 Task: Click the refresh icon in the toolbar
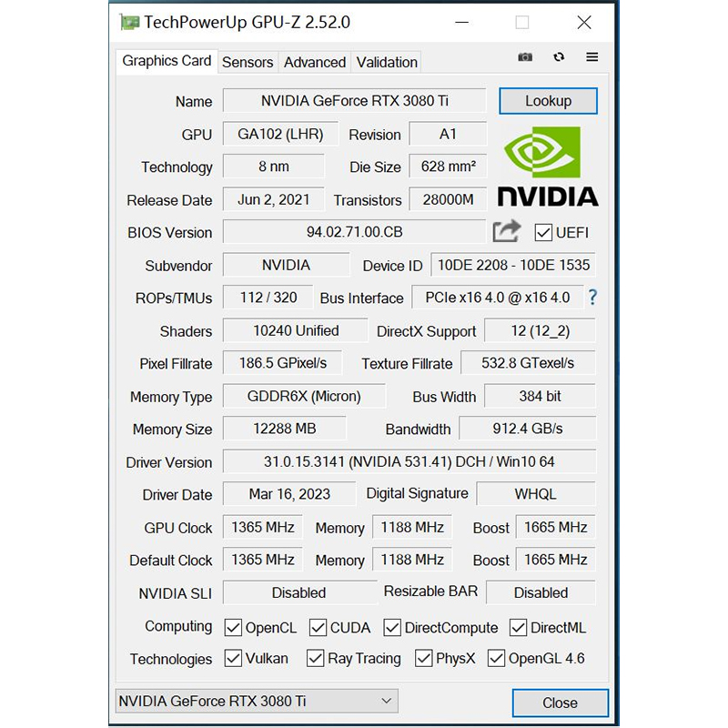(x=559, y=56)
